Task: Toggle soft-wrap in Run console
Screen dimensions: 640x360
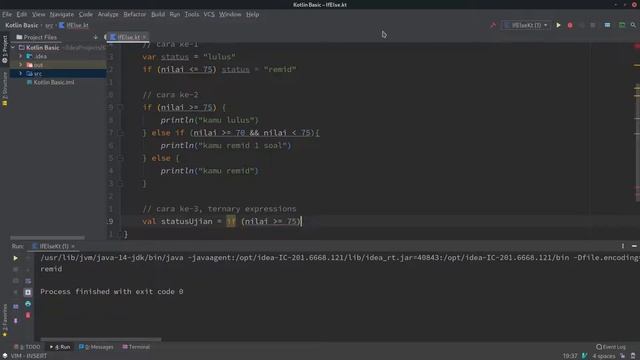Action: click(x=28, y=281)
